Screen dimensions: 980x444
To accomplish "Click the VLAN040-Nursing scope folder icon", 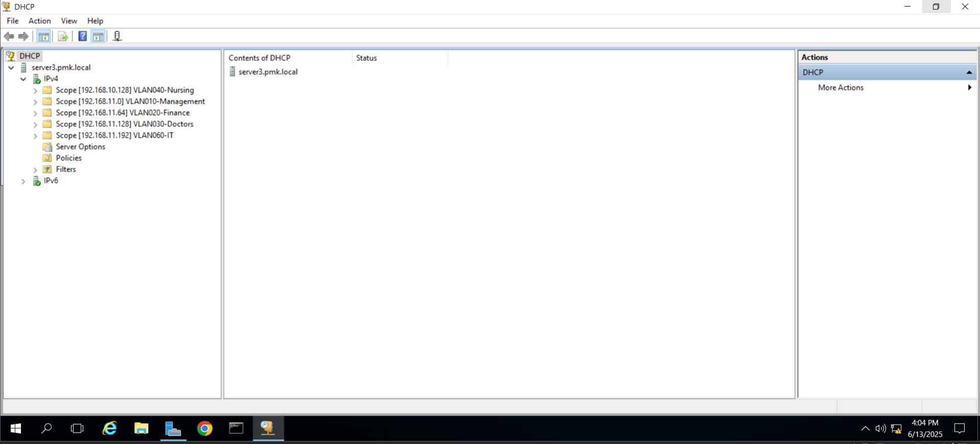I will [x=47, y=90].
